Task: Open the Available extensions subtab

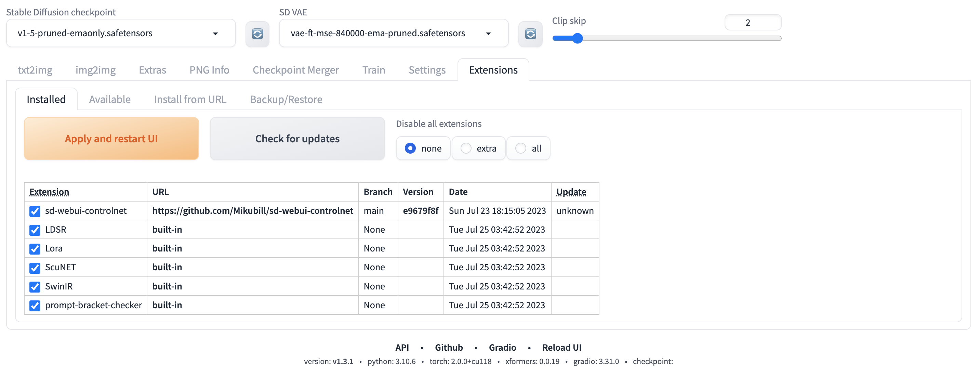Action: (109, 99)
